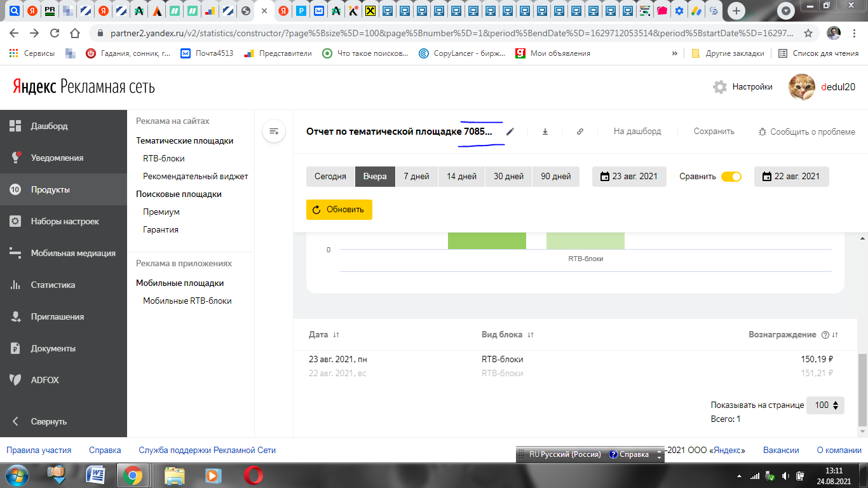Click the 150,19 ₽ reward value
Image resolution: width=868 pixels, height=488 pixels.
tap(817, 360)
